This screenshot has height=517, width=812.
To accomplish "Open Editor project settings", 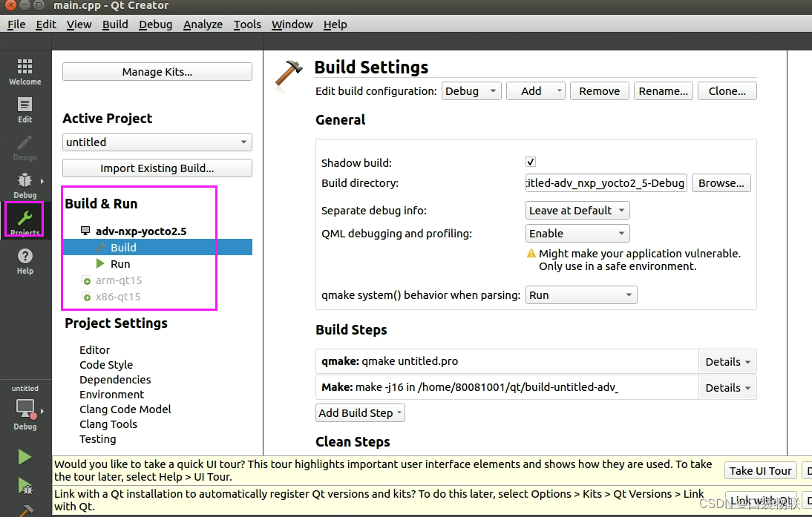I will coord(95,350).
